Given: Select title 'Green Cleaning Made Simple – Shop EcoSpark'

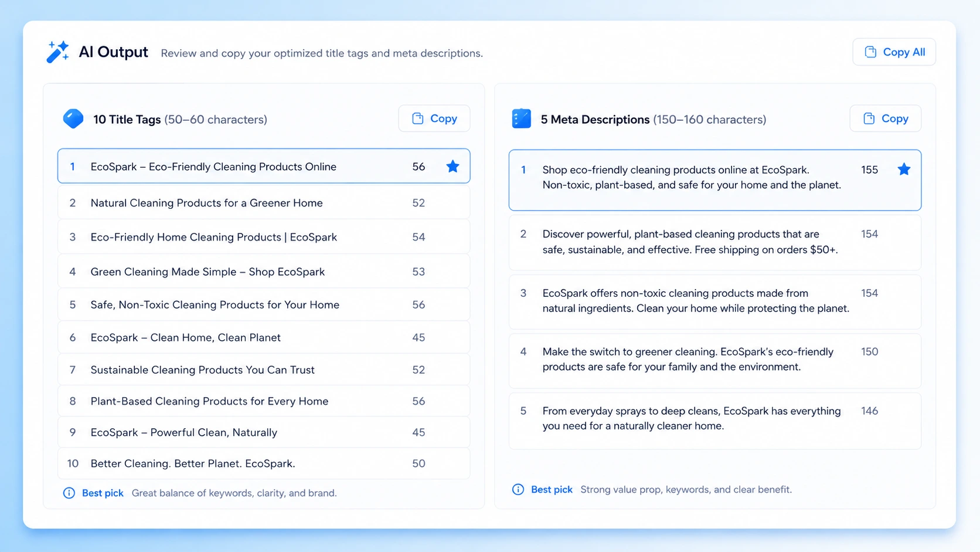Looking at the screenshot, I should pyautogui.click(x=264, y=272).
